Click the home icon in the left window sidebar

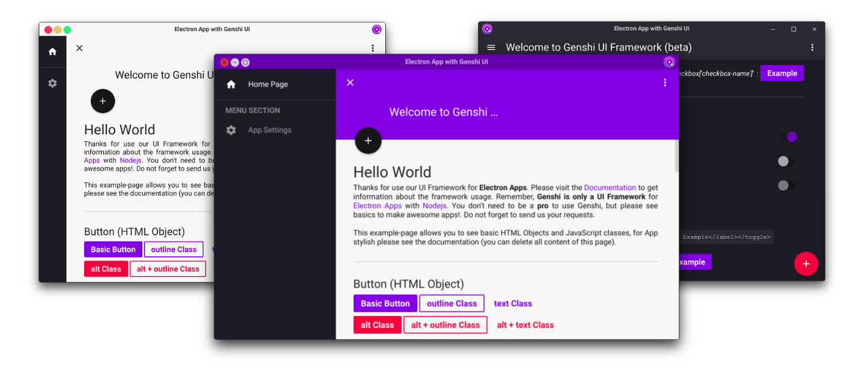(52, 52)
